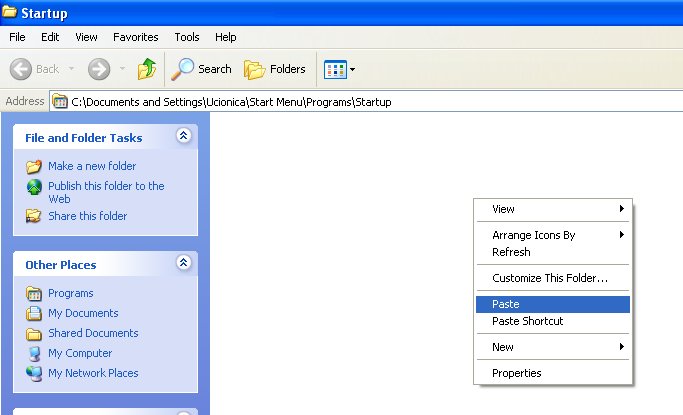Open Properties from context menu
This screenshot has width=683, height=415.
click(553, 373)
